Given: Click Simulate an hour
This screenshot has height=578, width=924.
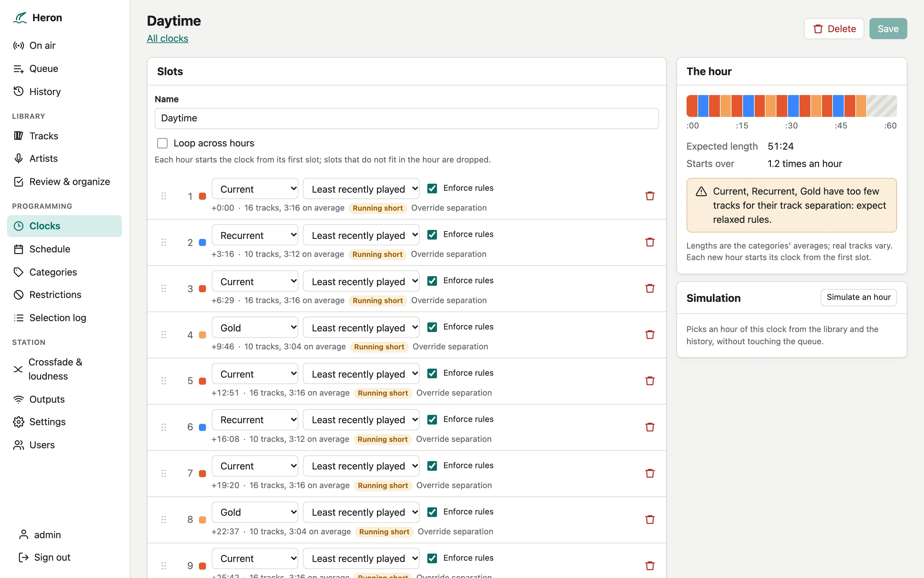Looking at the screenshot, I should point(858,297).
